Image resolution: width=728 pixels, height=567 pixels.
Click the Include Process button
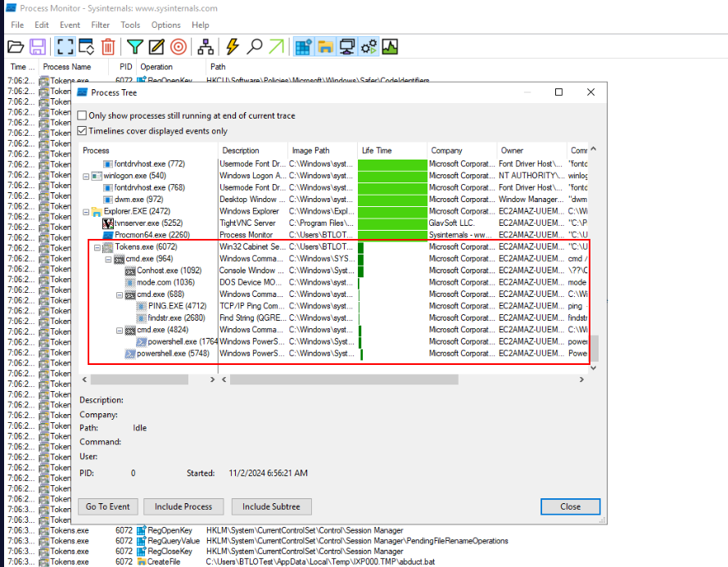point(183,506)
